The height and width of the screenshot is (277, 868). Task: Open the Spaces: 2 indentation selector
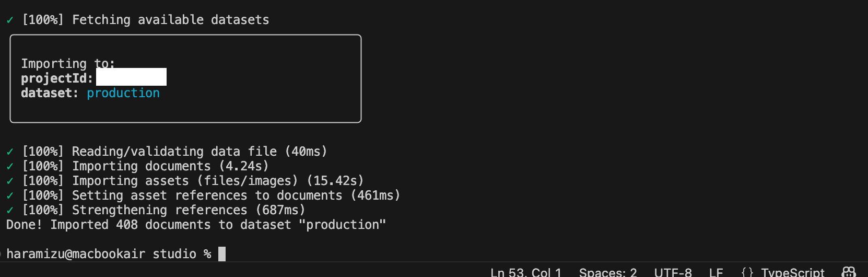click(x=608, y=272)
